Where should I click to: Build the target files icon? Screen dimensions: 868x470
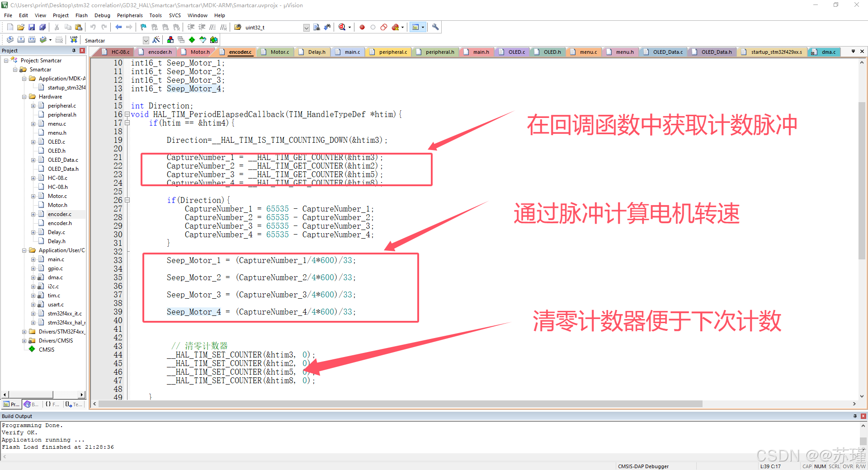21,40
